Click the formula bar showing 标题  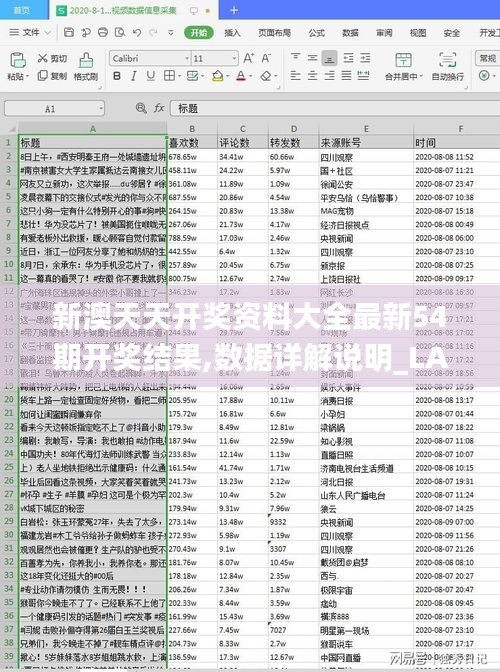[x=335, y=108]
